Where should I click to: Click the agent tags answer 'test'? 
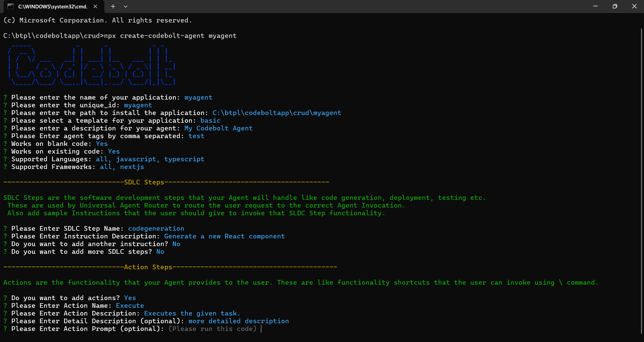coord(196,136)
